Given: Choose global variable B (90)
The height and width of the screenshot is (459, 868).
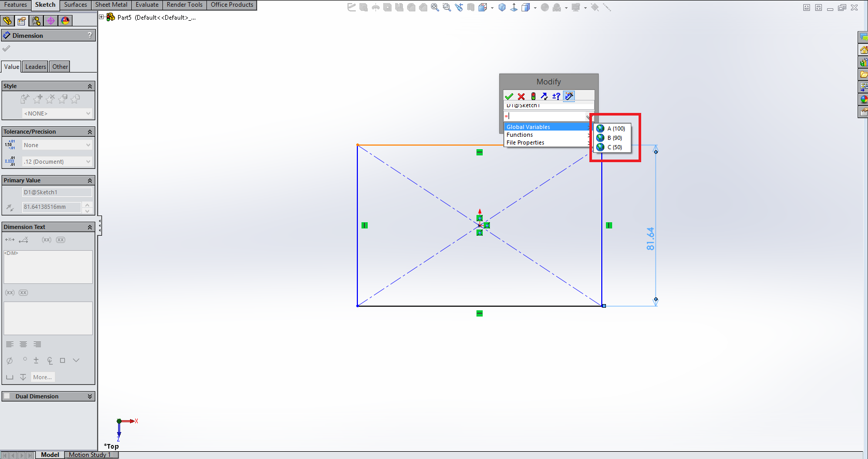Looking at the screenshot, I should [611, 138].
